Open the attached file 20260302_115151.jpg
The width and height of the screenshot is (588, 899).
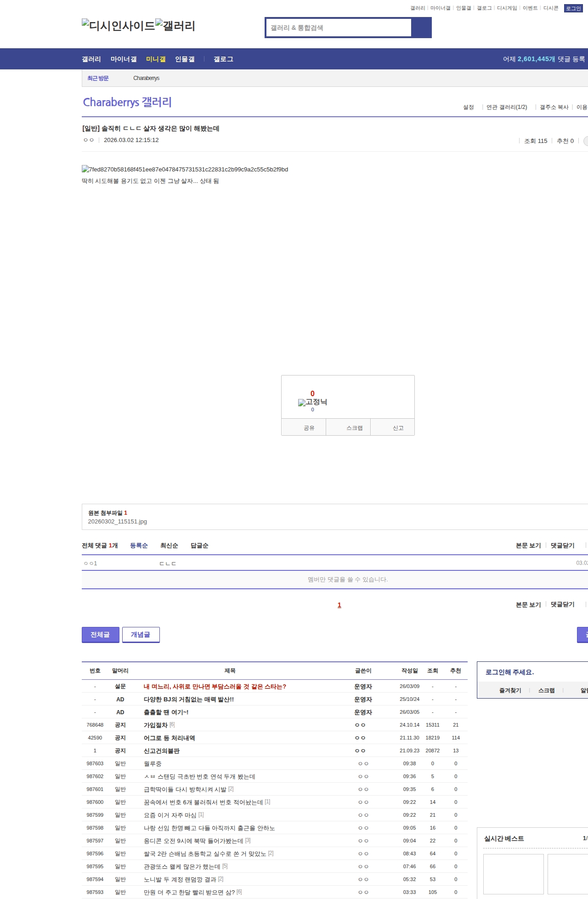[x=118, y=522]
